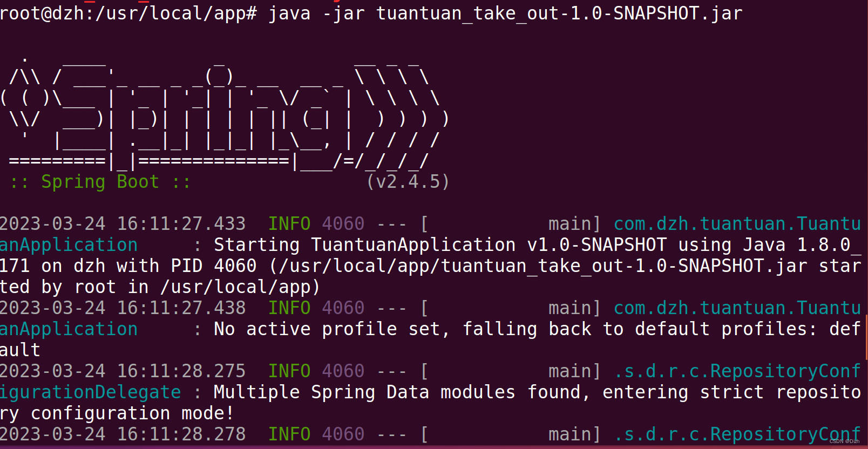Click the text 'Multiple Spring Data modules found'

point(397,392)
